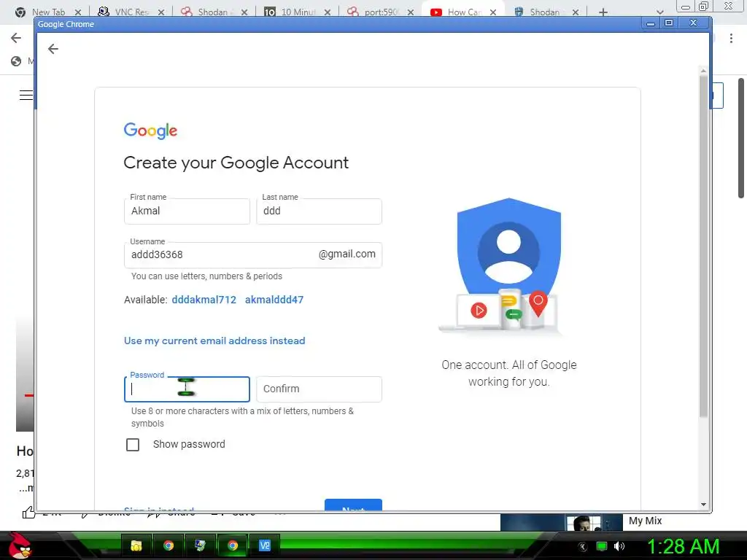Click the 'You can use letters, numbers & periods' hint
The image size is (747, 560).
206,276
